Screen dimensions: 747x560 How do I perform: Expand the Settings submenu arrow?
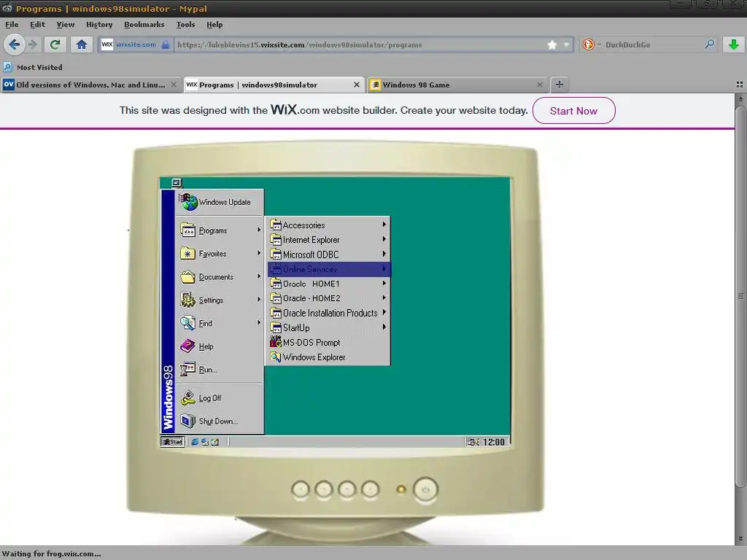[259, 300]
